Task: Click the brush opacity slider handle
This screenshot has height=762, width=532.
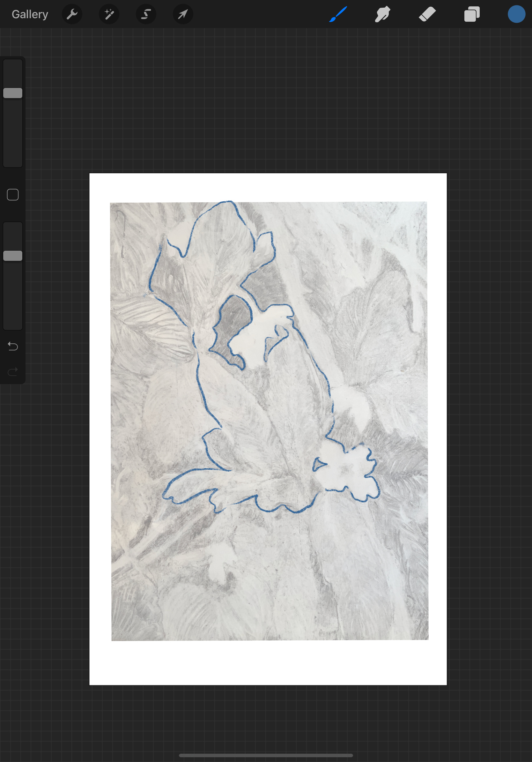Action: [13, 256]
